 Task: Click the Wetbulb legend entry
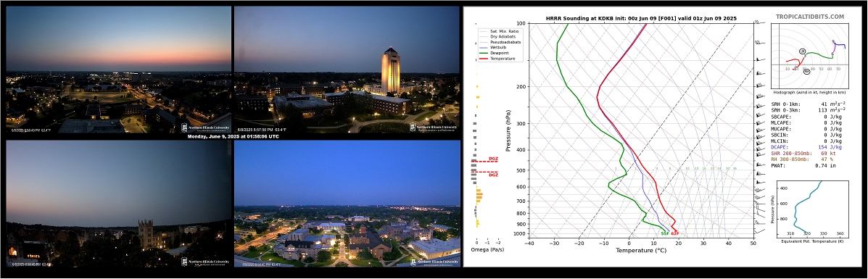pyautogui.click(x=495, y=47)
